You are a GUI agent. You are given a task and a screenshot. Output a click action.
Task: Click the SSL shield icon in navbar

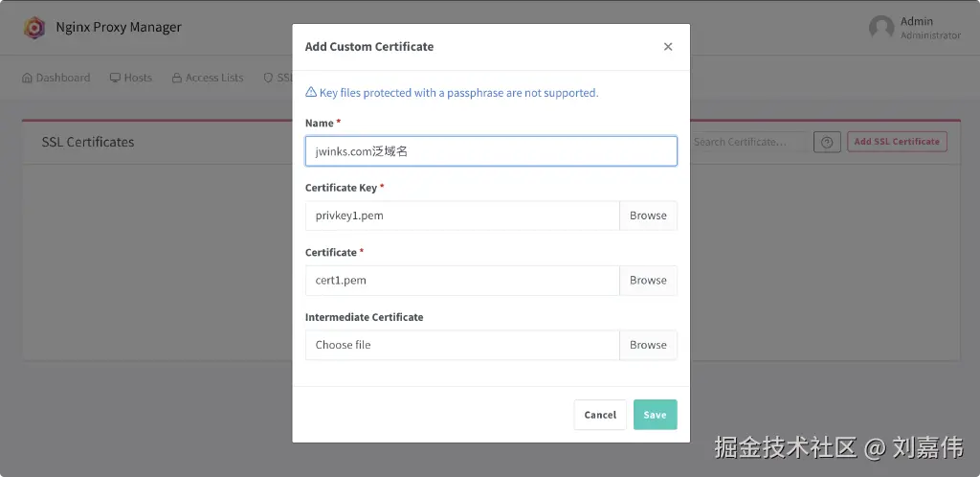pos(268,78)
